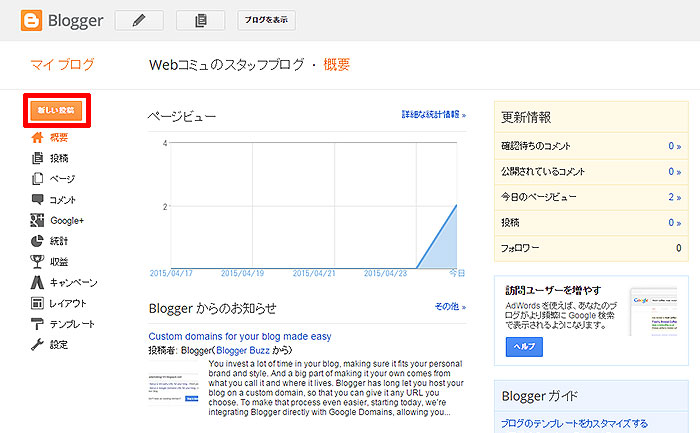Image resolution: width=700 pixels, height=433 pixels.
Task: Click the ブログを表示 button
Action: click(266, 21)
